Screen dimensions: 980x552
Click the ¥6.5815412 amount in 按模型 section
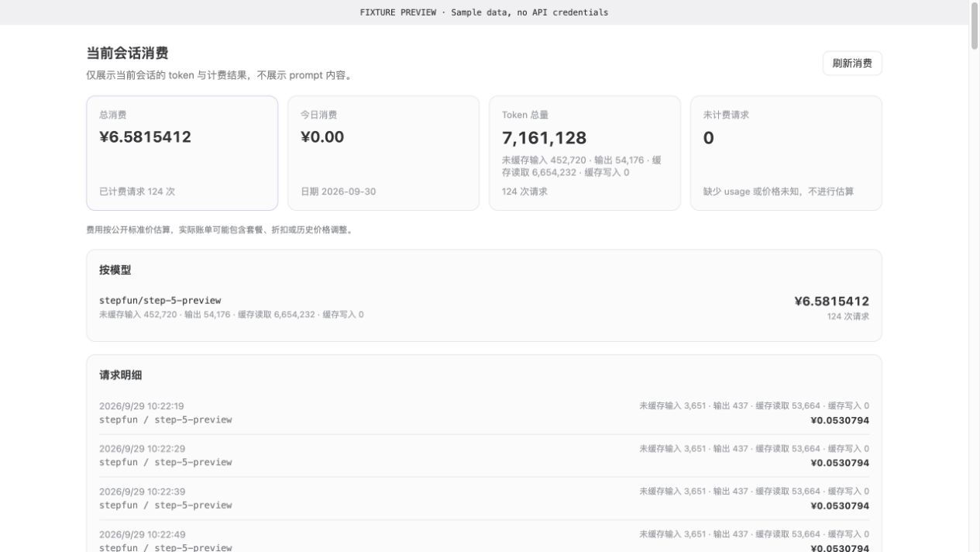(831, 301)
